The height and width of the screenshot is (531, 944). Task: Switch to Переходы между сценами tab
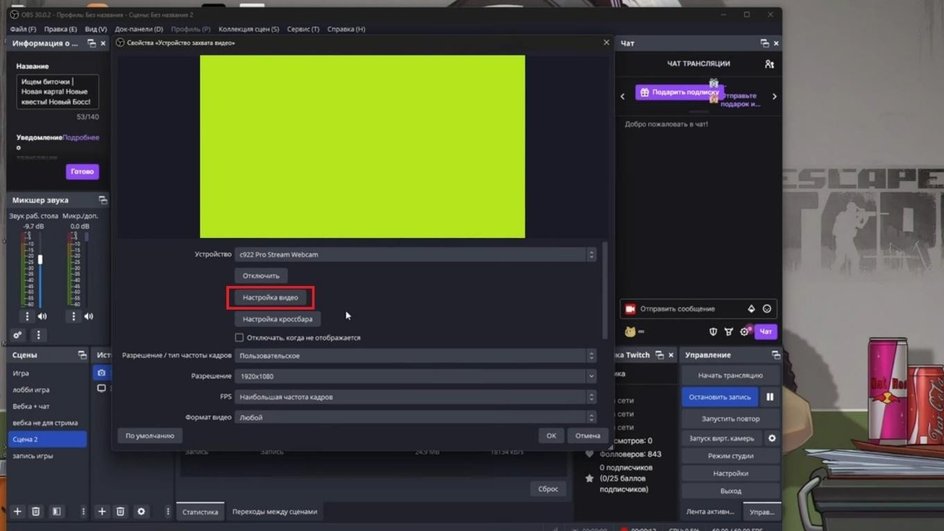275,512
